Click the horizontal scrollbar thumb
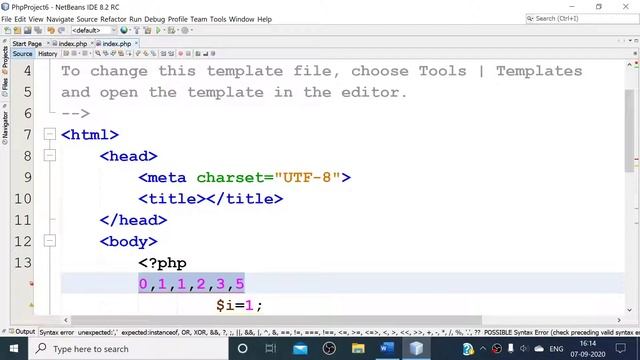Image resolution: width=640 pixels, height=360 pixels. click(276, 320)
